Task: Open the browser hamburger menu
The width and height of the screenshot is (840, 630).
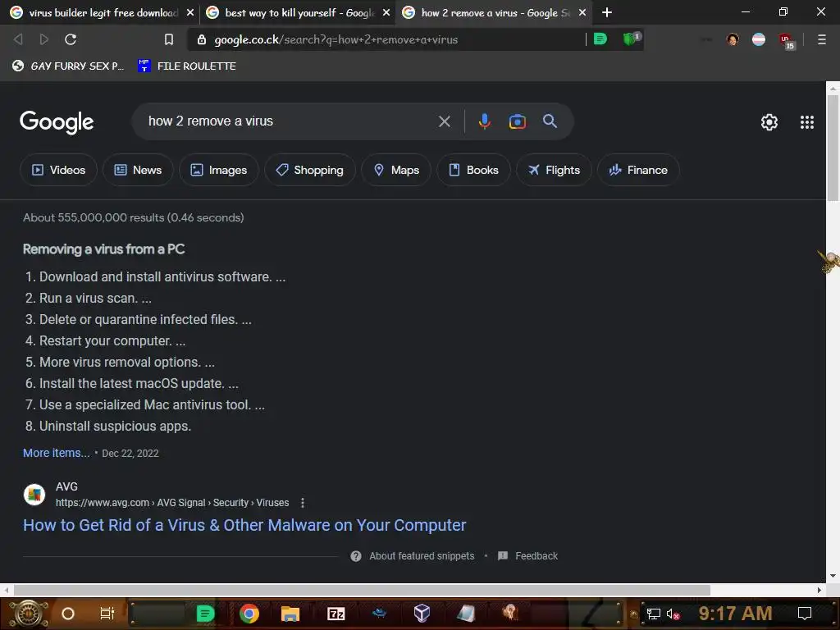Action: pyautogui.click(x=821, y=39)
